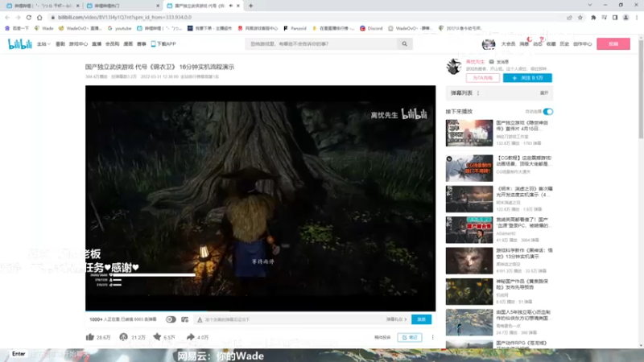Open 创作中心 in the header
Image resolution: width=644 pixels, height=362 pixels.
click(x=582, y=44)
